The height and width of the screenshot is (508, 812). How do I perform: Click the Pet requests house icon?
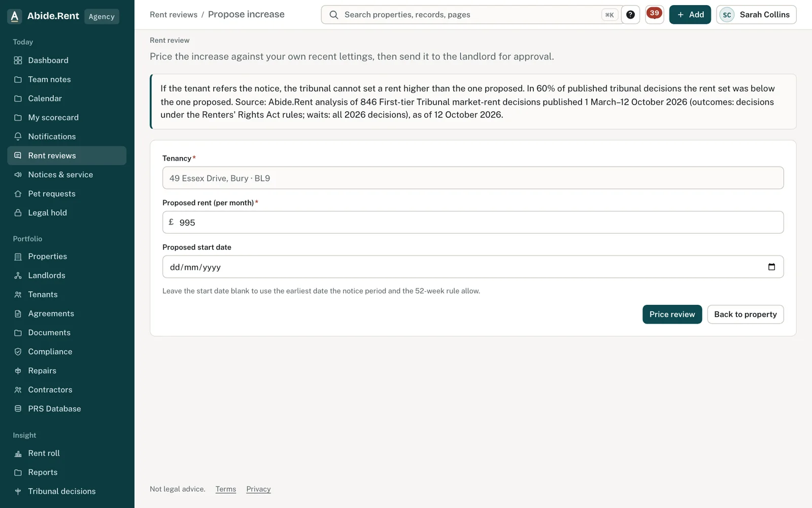[18, 194]
